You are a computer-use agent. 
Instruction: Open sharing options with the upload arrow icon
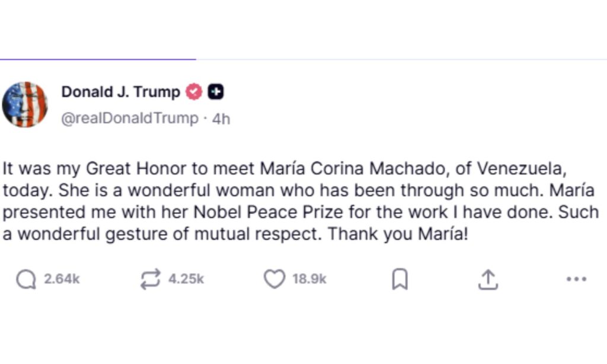pos(487,279)
